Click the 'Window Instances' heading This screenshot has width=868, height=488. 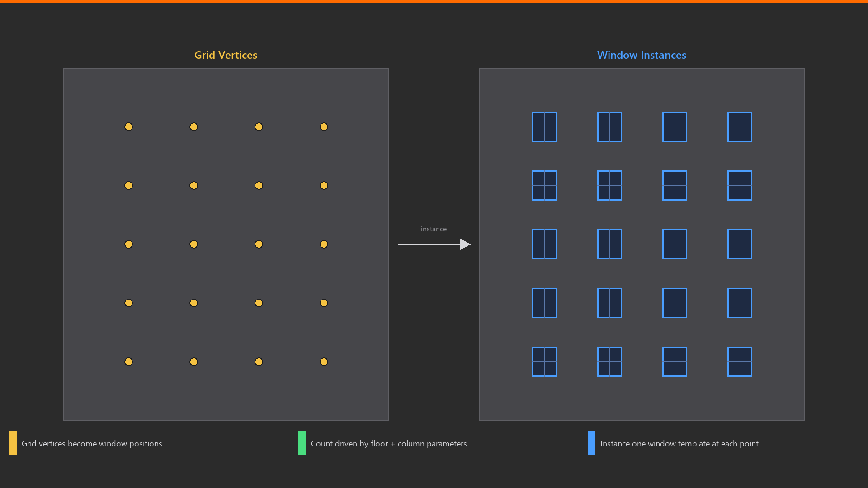coord(642,55)
